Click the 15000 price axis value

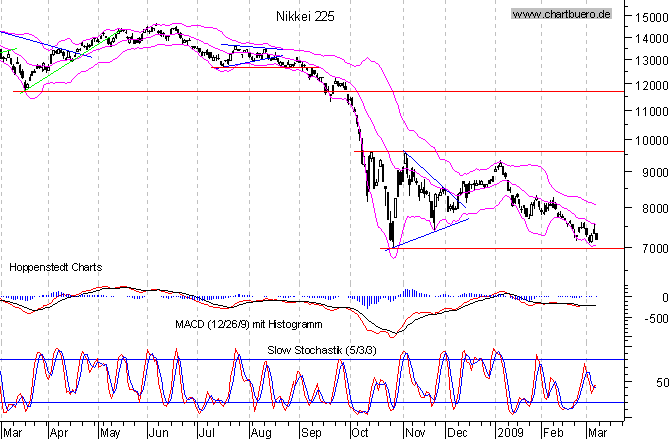click(651, 18)
